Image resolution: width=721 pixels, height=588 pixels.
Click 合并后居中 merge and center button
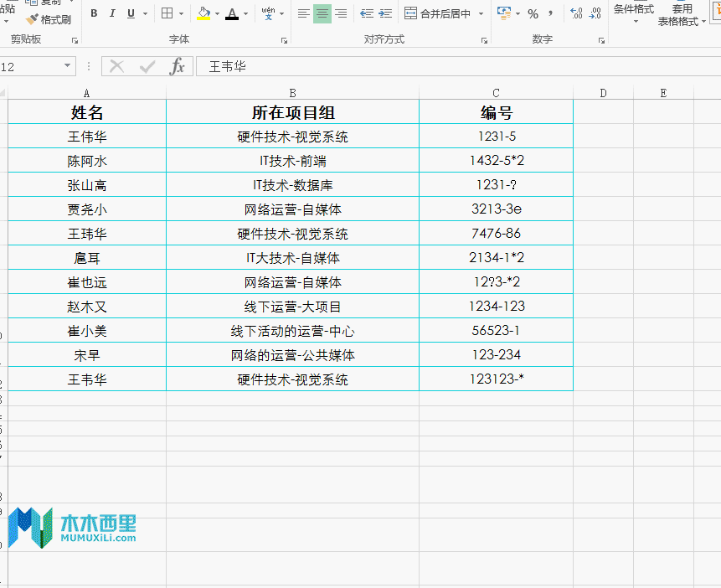[437, 13]
